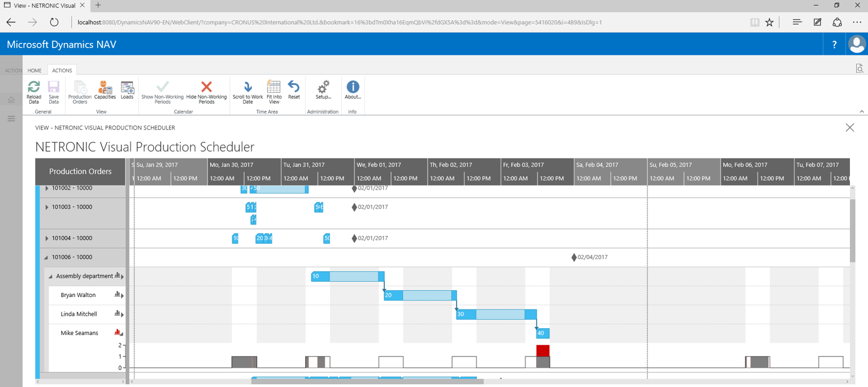868x387 pixels.
Task: Click the horizontal timeline scrollbar
Action: click(367, 382)
